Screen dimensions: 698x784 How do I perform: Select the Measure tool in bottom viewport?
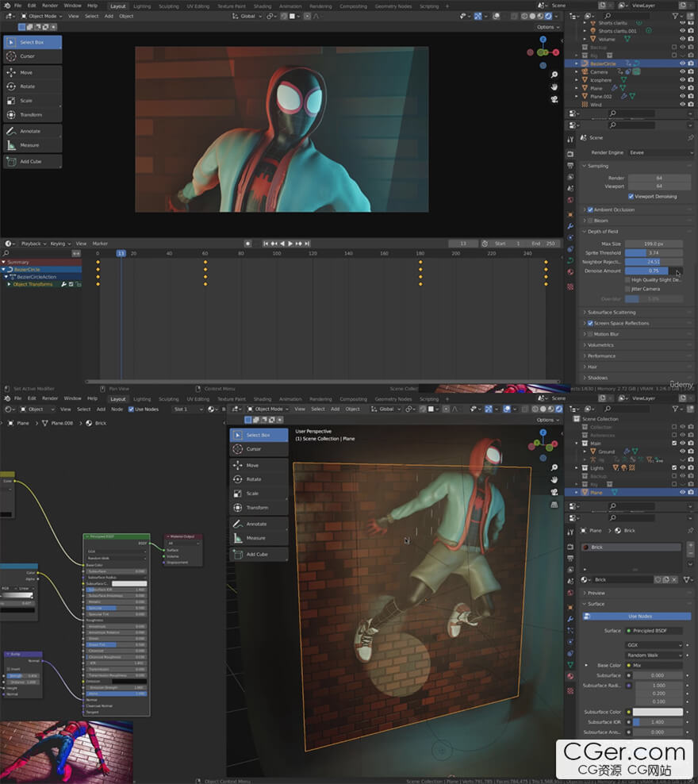(x=259, y=538)
